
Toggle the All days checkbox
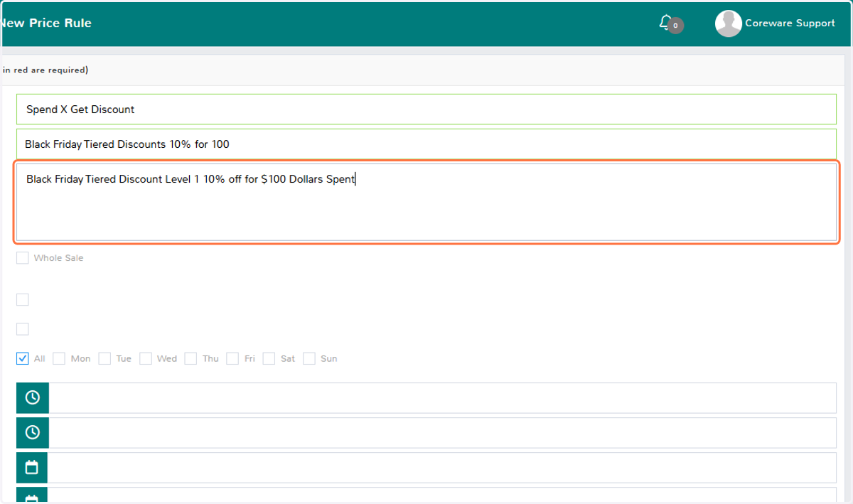[x=23, y=358]
